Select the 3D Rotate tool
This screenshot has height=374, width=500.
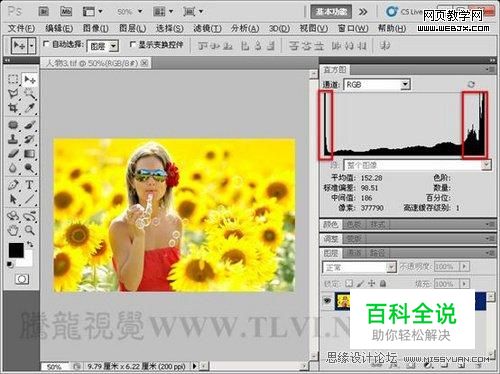click(x=13, y=216)
